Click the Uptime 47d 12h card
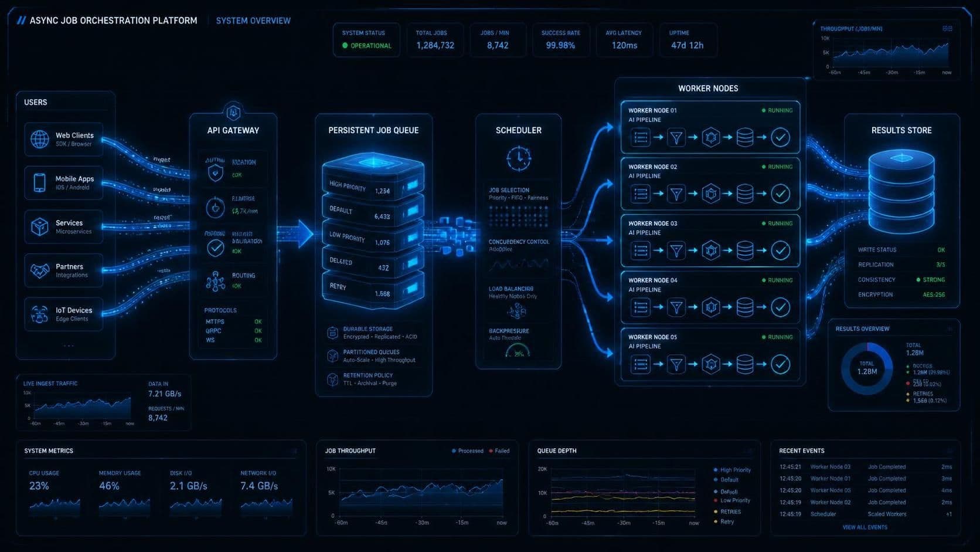 (688, 40)
